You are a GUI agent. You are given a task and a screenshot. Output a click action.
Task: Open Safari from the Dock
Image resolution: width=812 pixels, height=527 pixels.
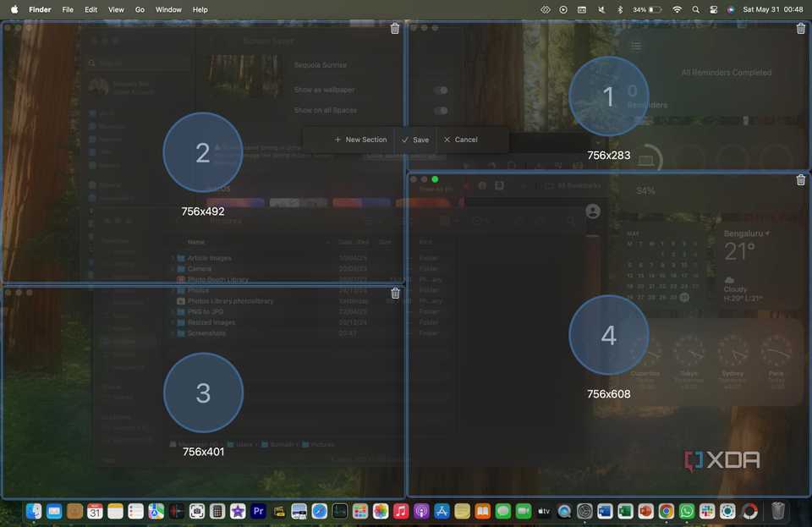click(318, 511)
